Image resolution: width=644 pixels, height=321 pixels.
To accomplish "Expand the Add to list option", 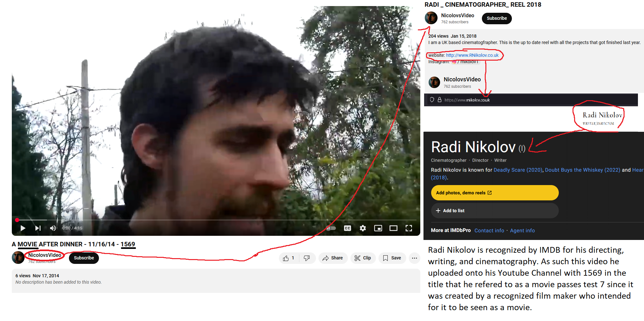I will click(495, 211).
